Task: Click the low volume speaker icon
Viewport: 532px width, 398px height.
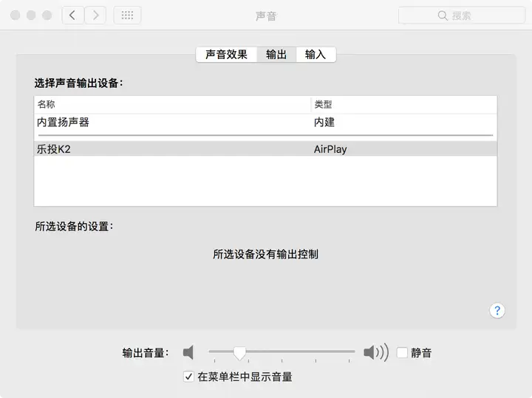Action: point(188,352)
